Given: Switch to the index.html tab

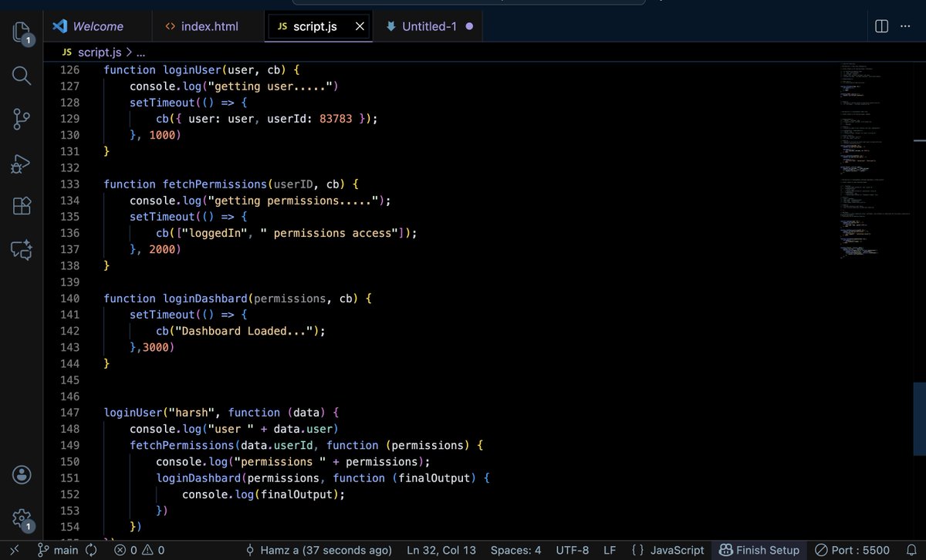Looking at the screenshot, I should click(x=208, y=26).
